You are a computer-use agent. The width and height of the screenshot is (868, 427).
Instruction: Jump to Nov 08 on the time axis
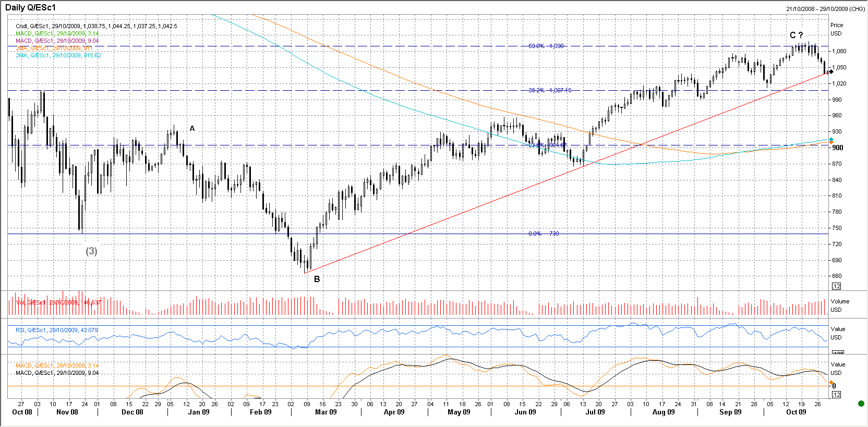67,412
